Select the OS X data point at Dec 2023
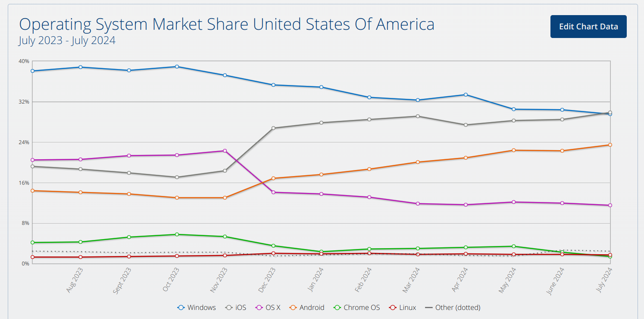644x319 pixels. coord(273,192)
